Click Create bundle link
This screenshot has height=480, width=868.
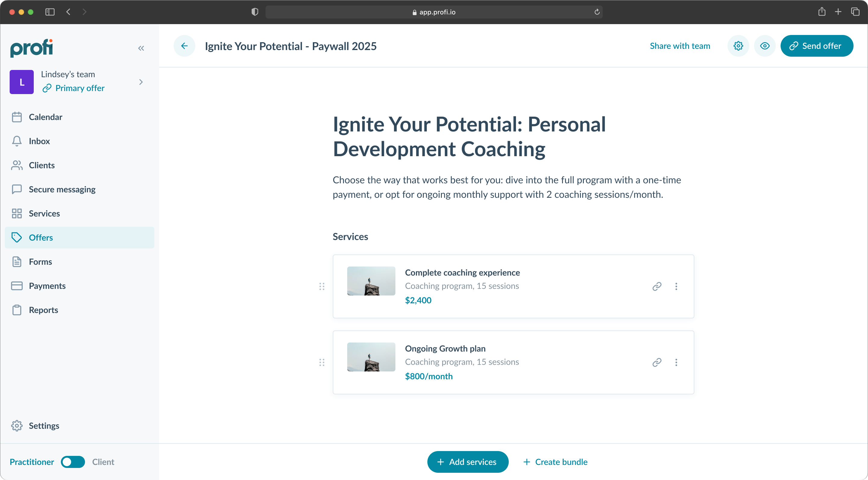click(x=555, y=462)
